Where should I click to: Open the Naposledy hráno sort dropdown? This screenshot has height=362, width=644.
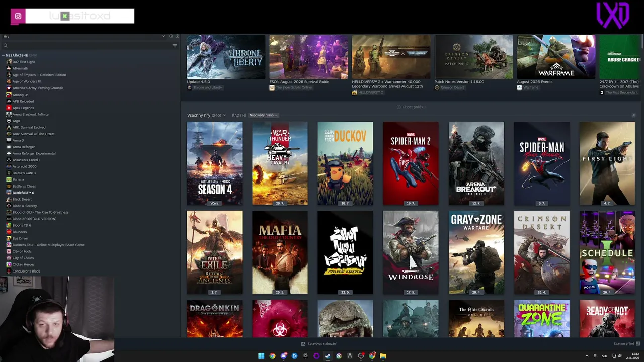point(263,115)
